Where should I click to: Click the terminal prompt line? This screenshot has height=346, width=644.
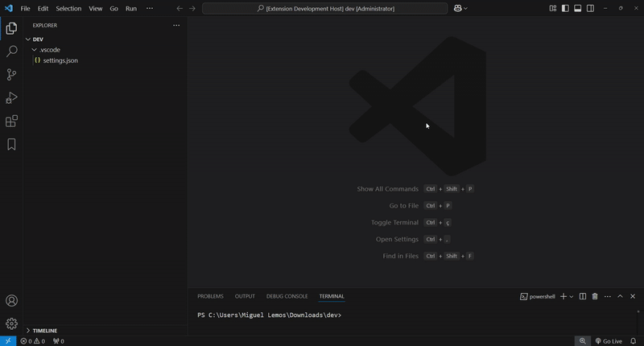pyautogui.click(x=269, y=315)
